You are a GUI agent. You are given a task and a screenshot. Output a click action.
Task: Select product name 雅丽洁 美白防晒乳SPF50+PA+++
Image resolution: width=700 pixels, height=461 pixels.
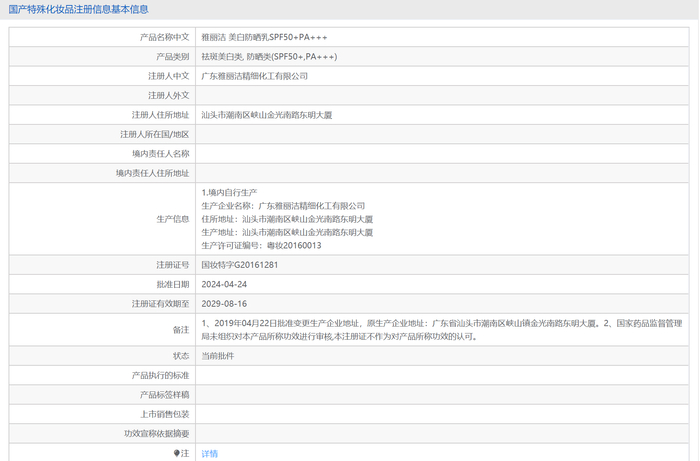pos(264,37)
